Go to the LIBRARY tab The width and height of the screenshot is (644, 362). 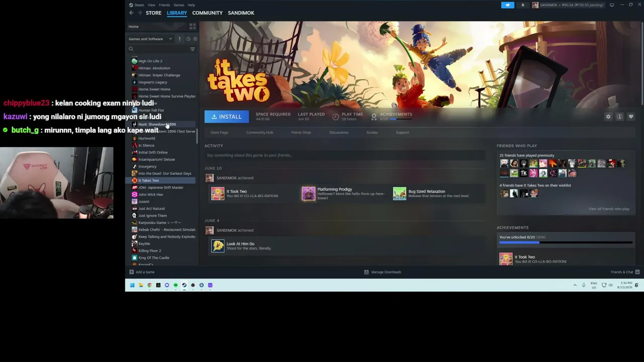pos(177,13)
